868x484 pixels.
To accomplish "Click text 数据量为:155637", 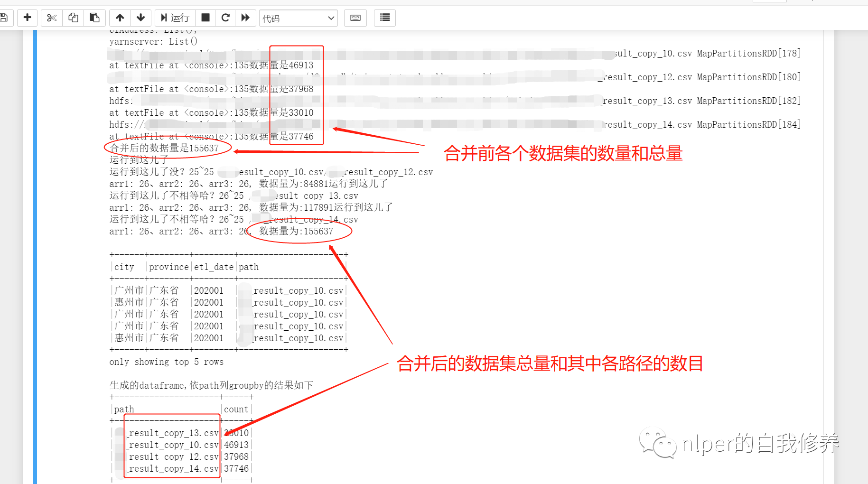I will [297, 231].
